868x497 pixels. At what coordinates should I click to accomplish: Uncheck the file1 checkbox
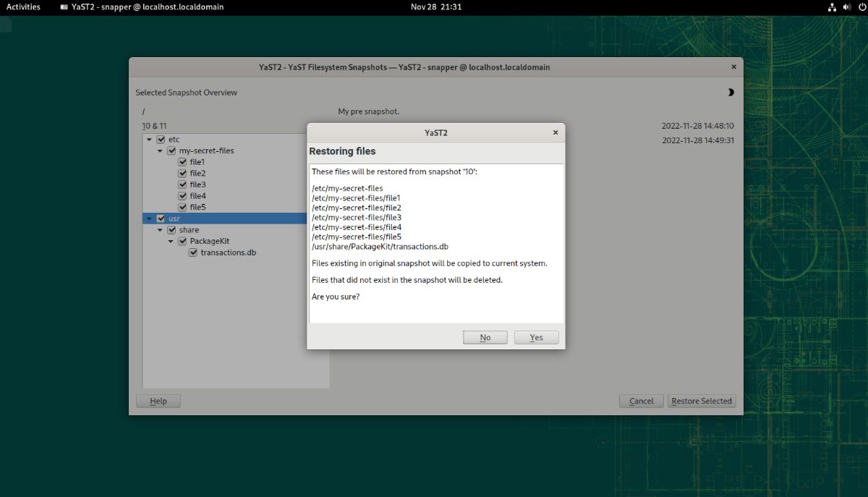click(x=183, y=161)
